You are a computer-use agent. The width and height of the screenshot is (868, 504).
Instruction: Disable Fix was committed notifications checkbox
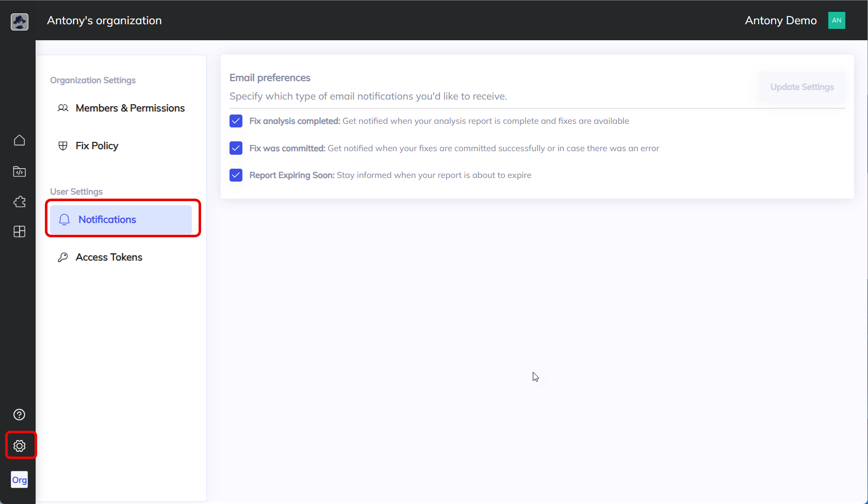[x=236, y=149]
